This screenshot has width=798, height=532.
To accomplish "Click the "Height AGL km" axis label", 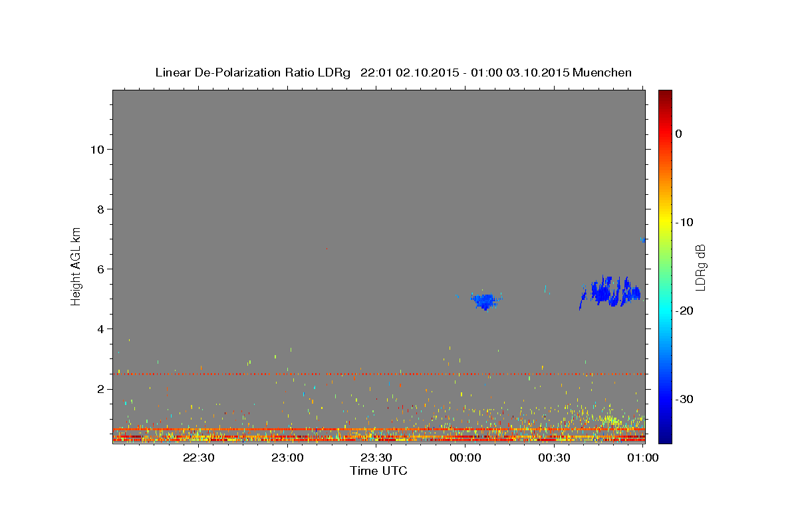I will point(76,266).
